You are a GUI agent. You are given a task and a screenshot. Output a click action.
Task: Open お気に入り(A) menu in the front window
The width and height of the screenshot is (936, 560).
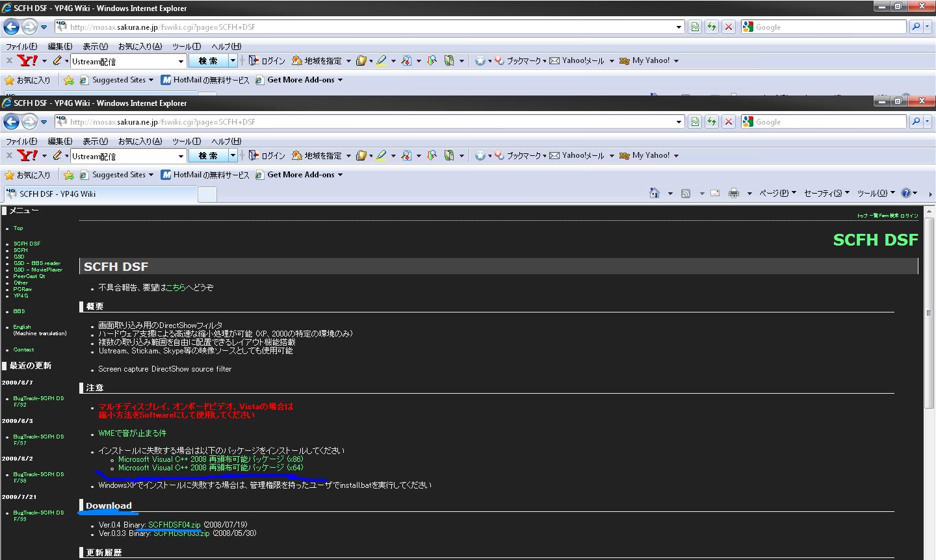[x=140, y=141]
